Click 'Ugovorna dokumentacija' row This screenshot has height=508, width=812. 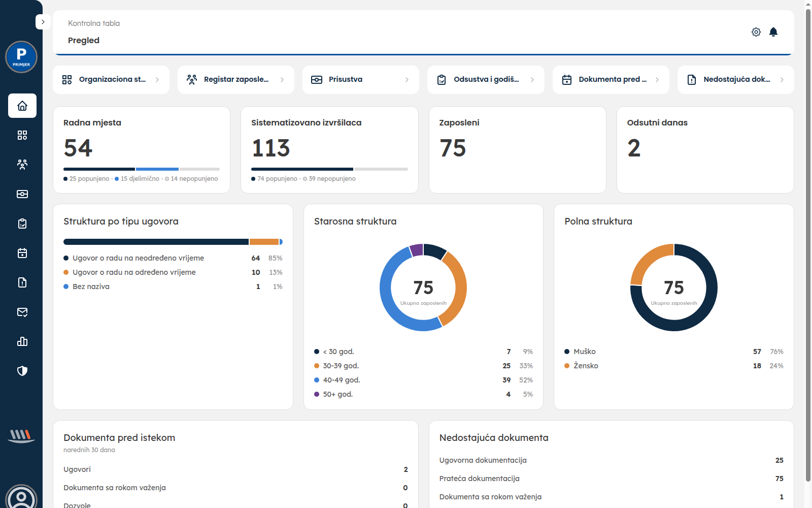point(612,460)
